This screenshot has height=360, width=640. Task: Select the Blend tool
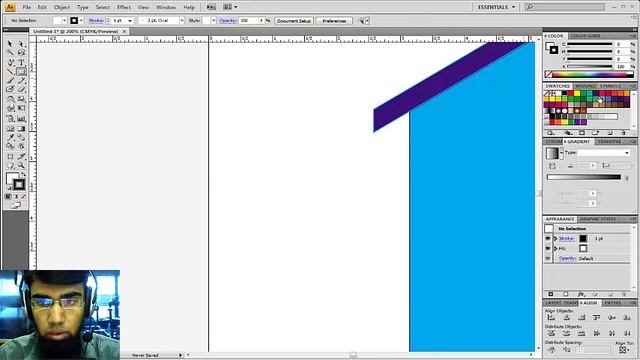pyautogui.click(x=21, y=138)
